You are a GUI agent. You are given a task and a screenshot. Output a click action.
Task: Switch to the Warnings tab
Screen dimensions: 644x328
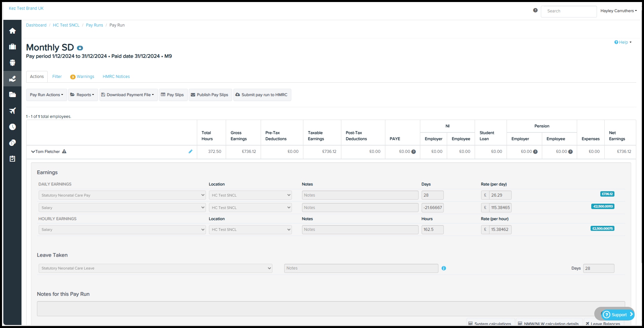pyautogui.click(x=85, y=77)
